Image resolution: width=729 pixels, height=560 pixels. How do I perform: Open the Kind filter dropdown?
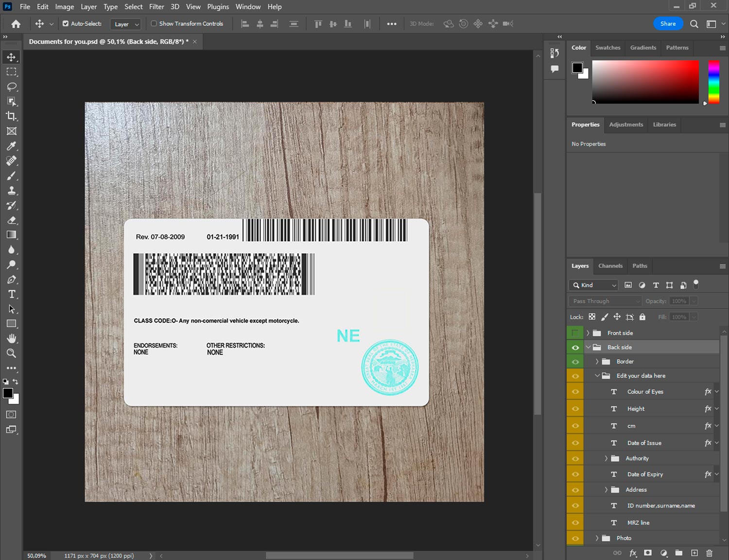[x=594, y=285]
